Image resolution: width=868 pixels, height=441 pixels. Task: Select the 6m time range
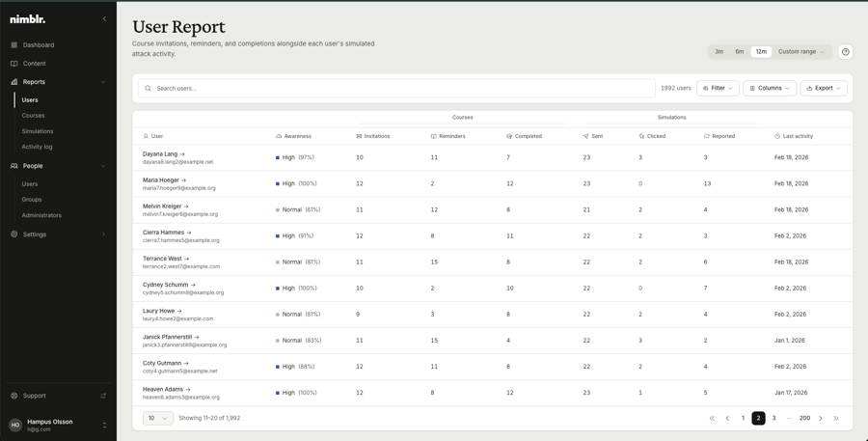pyautogui.click(x=739, y=51)
